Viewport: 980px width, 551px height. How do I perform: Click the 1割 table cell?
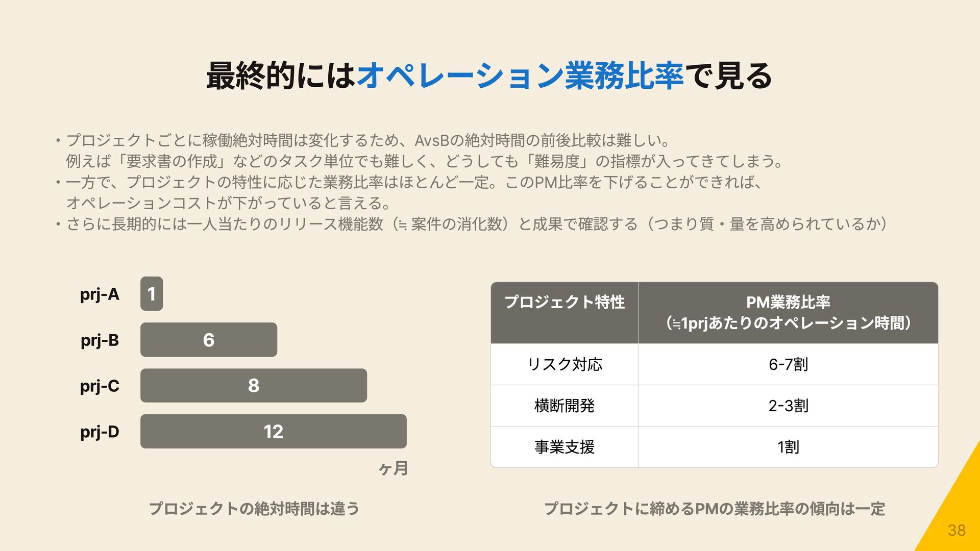pyautogui.click(x=788, y=447)
